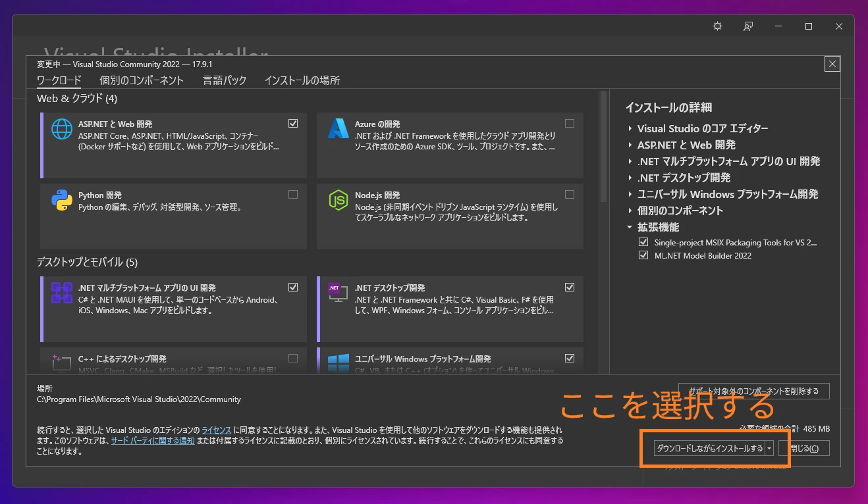Toggle theme via sun icon in title bar
The image size is (868, 504).
718,26
